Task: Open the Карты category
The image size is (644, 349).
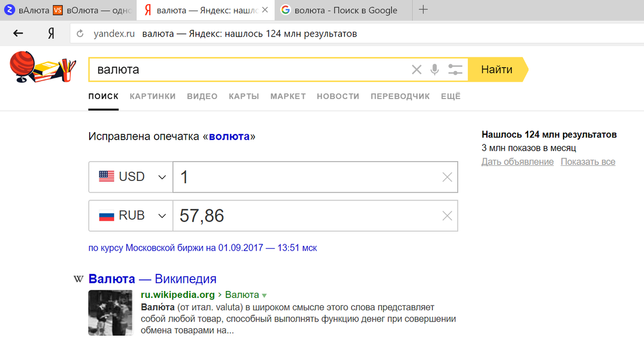Action: (244, 97)
